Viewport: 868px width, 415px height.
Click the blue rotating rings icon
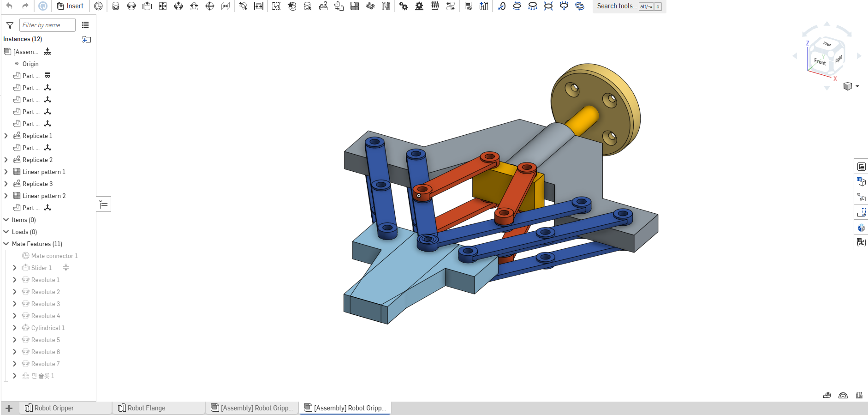pyautogui.click(x=580, y=6)
